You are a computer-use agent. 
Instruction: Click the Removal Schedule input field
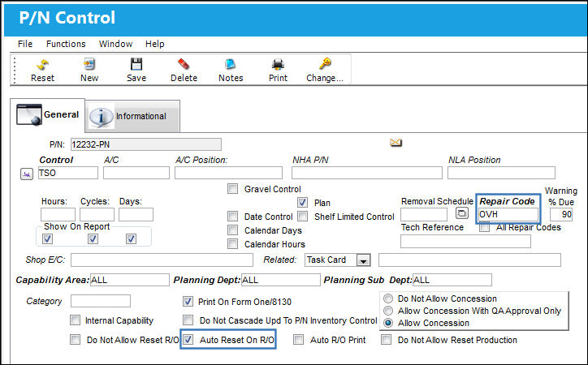(424, 214)
